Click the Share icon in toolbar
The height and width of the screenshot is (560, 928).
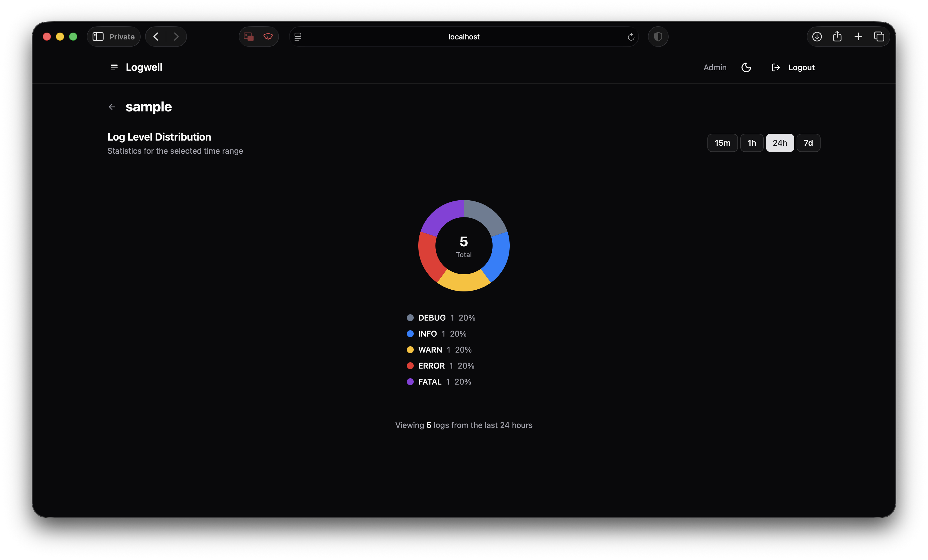coord(837,37)
